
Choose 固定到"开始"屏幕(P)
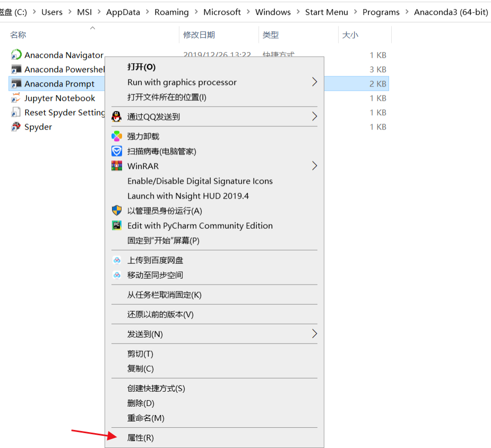214,240
